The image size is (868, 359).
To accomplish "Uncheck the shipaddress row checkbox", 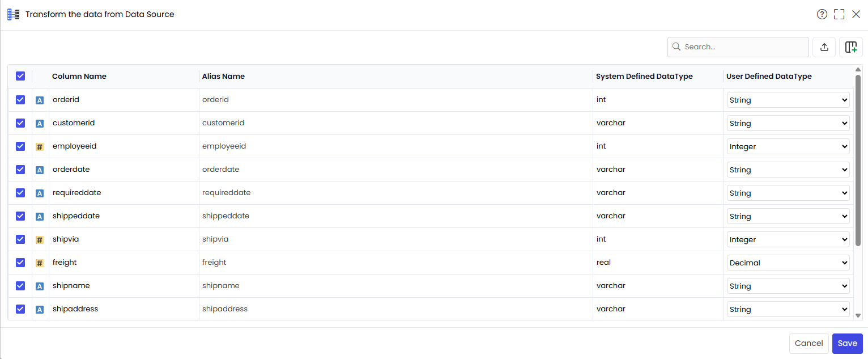I will [x=20, y=309].
